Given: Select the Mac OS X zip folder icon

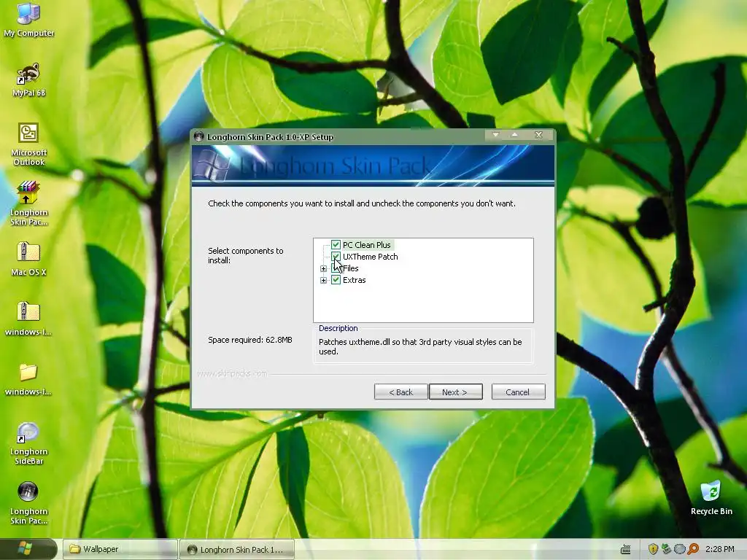Looking at the screenshot, I should tap(28, 259).
